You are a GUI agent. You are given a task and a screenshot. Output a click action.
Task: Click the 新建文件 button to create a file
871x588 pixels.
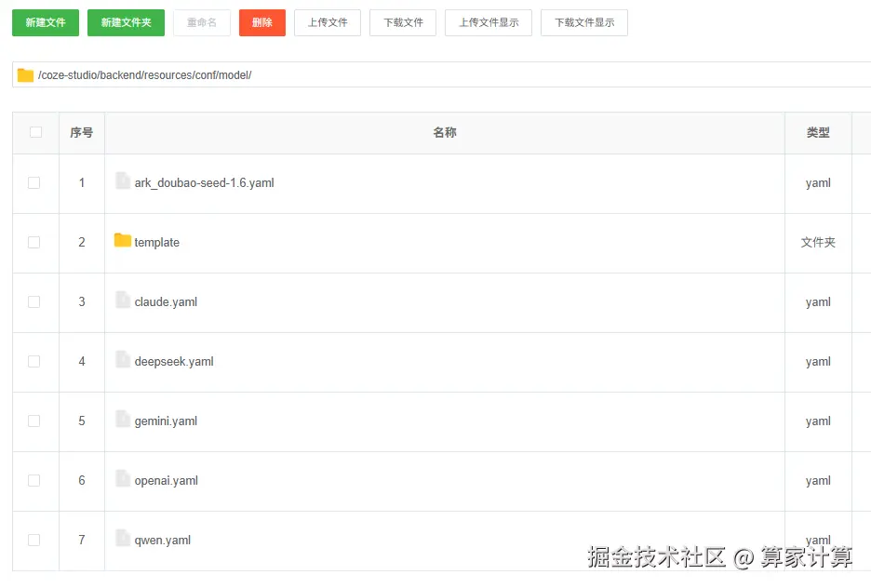pyautogui.click(x=45, y=22)
